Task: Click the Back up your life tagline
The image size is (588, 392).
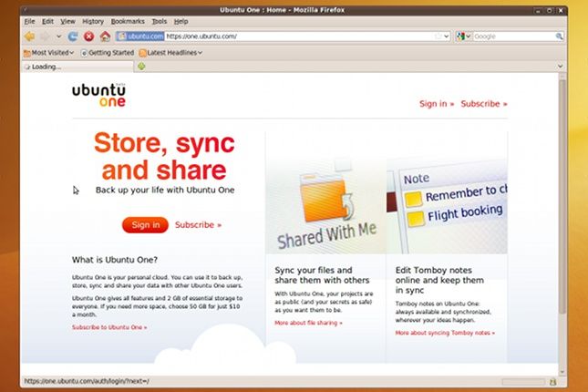Action: point(165,191)
